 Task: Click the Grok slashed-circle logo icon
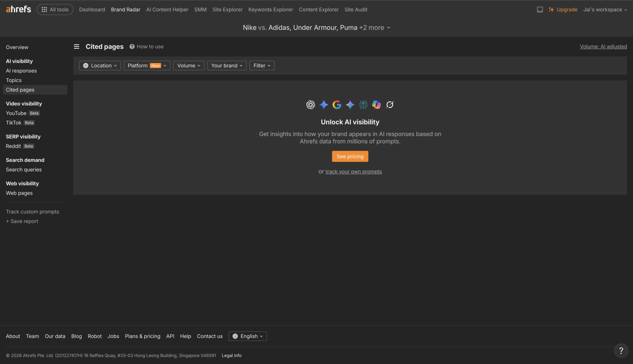[390, 105]
